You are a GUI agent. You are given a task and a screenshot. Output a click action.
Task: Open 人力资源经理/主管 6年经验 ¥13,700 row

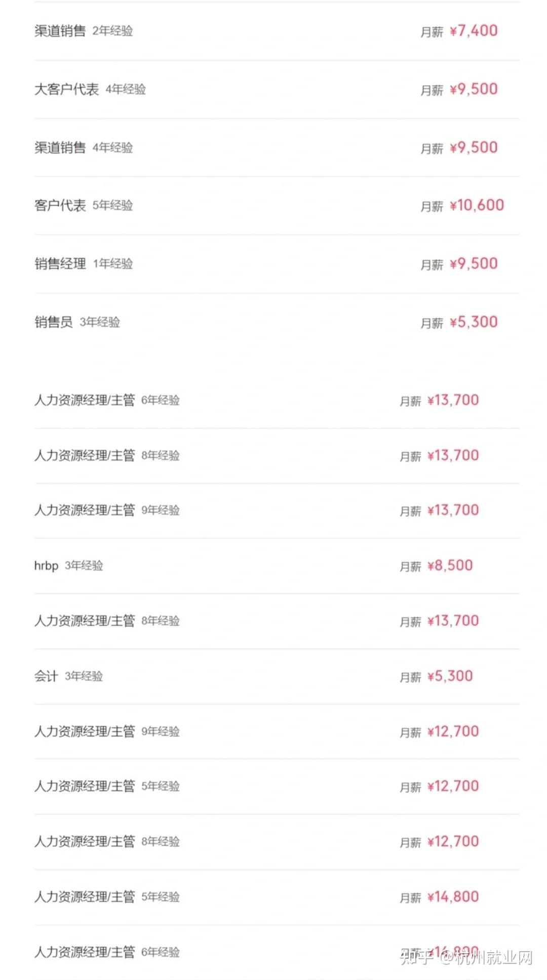[x=277, y=401]
